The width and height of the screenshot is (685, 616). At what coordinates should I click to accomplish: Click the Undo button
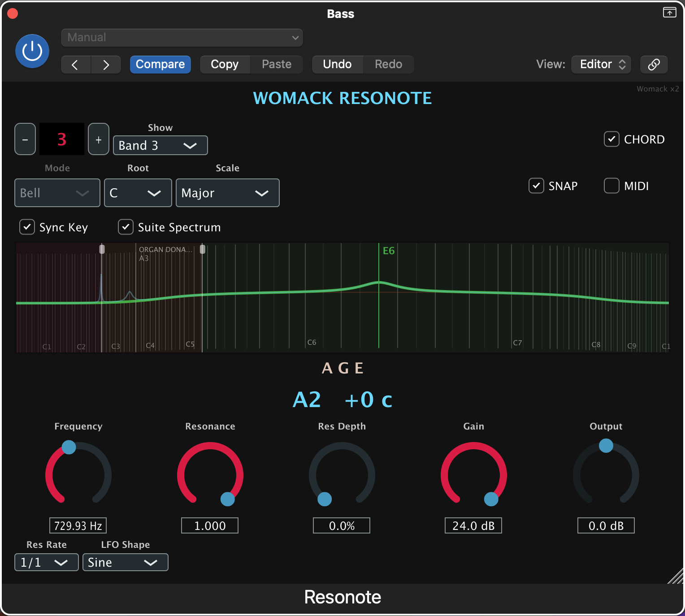click(x=337, y=65)
